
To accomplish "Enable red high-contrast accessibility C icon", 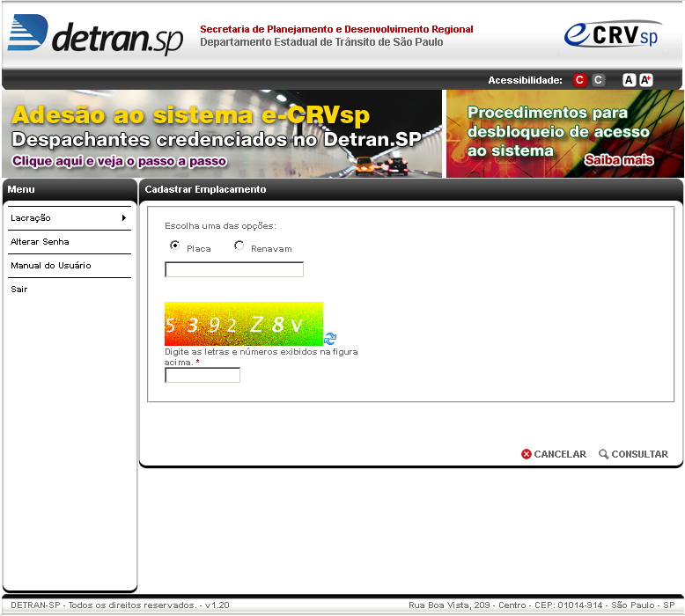I will tap(579, 80).
